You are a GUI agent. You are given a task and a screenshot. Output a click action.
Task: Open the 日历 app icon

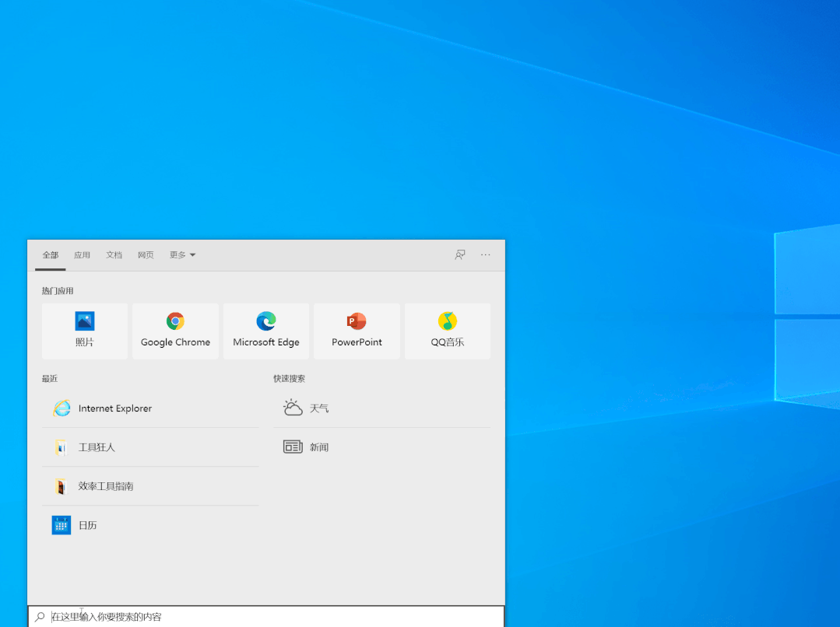(x=88, y=524)
